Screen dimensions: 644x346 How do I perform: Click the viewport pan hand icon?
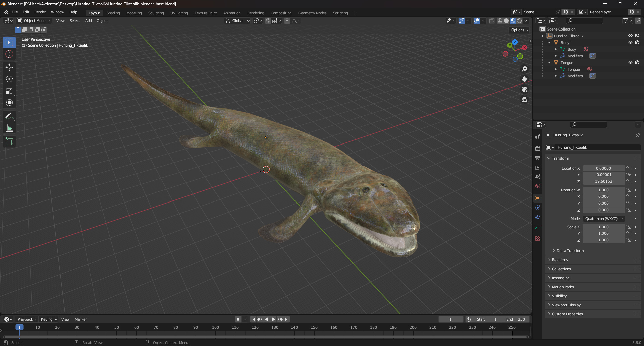524,79
